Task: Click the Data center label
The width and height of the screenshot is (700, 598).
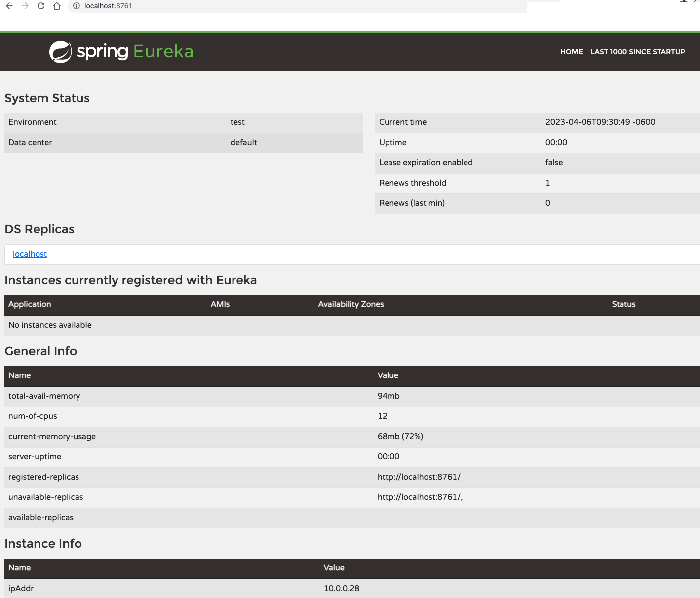Action: click(30, 143)
